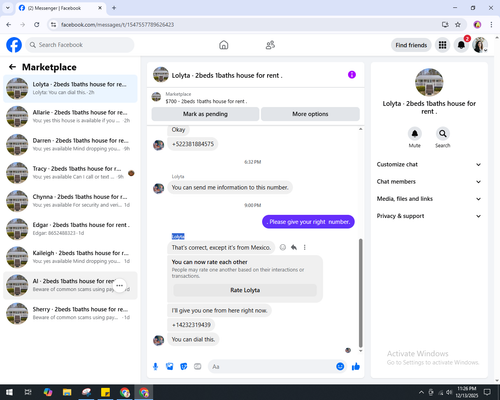Expand Media, files and links section
Image resolution: width=500 pixels, height=400 pixels.
click(429, 199)
